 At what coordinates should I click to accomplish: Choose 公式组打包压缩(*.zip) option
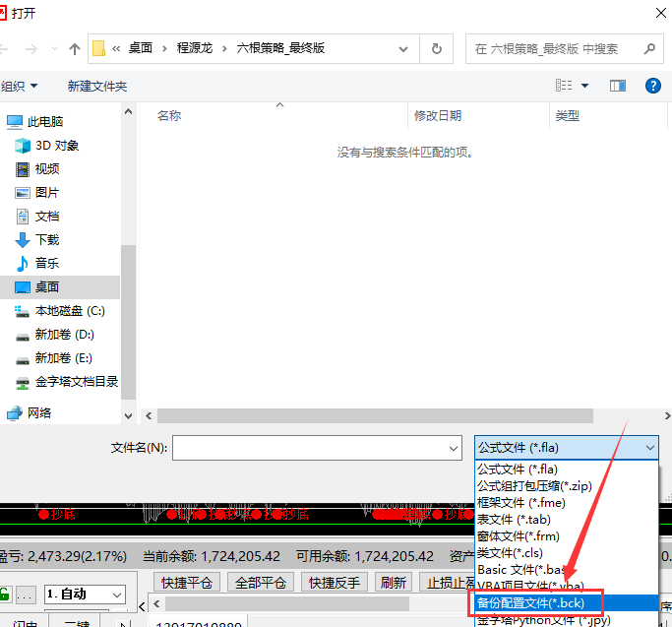(566, 486)
